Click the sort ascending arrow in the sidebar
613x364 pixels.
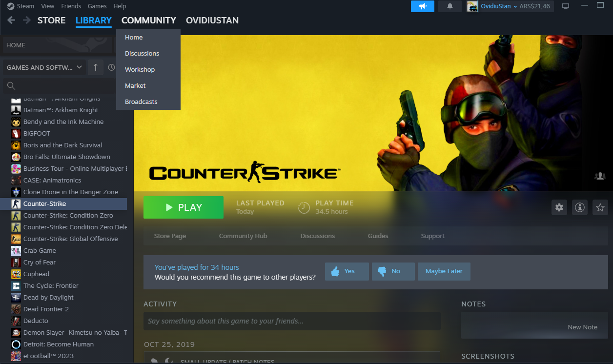[96, 67]
